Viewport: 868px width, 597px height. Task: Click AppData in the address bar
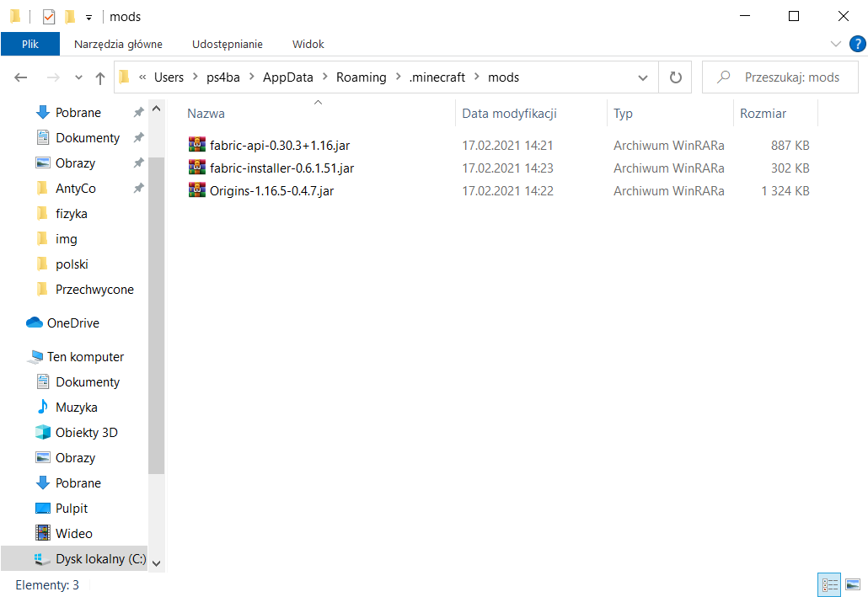coord(288,77)
